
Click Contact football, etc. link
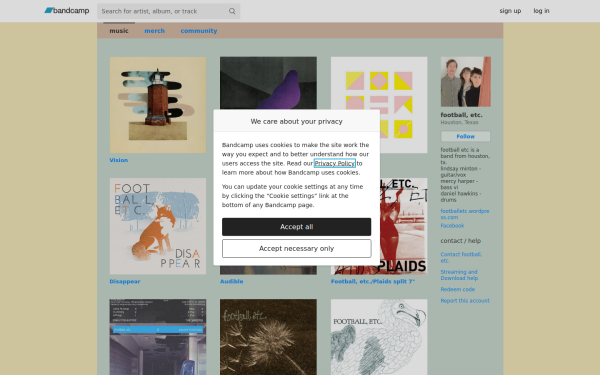461,257
